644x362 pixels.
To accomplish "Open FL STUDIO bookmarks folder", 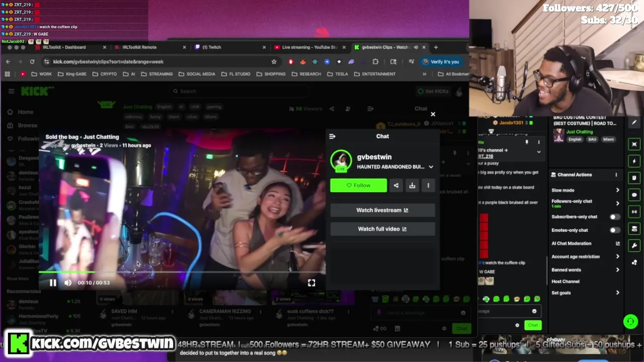I will click(235, 74).
